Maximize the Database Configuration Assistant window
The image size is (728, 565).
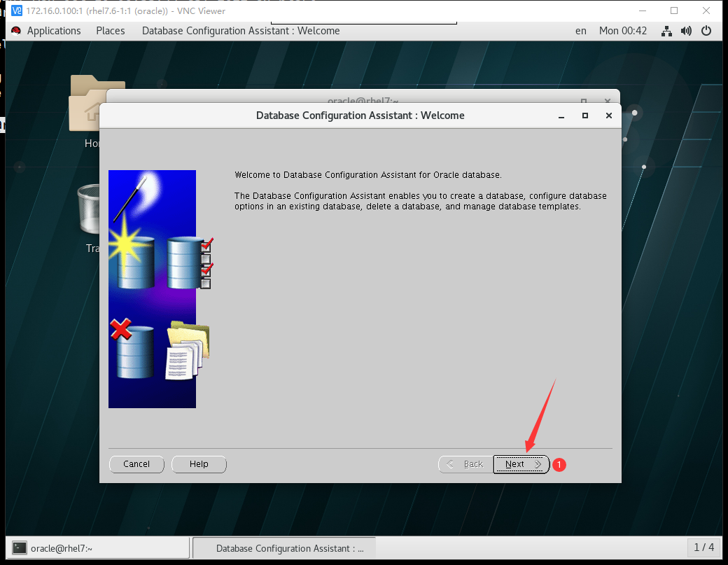pyautogui.click(x=585, y=116)
